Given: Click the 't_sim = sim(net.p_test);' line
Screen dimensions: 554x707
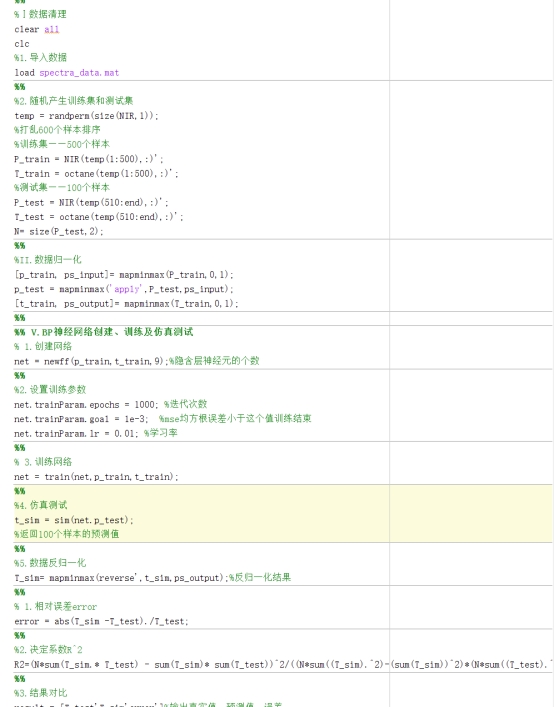Looking at the screenshot, I should click(x=74, y=520).
